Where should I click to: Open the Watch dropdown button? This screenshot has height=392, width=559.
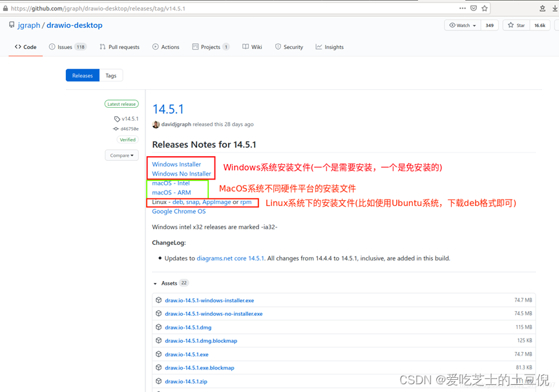tap(463, 25)
